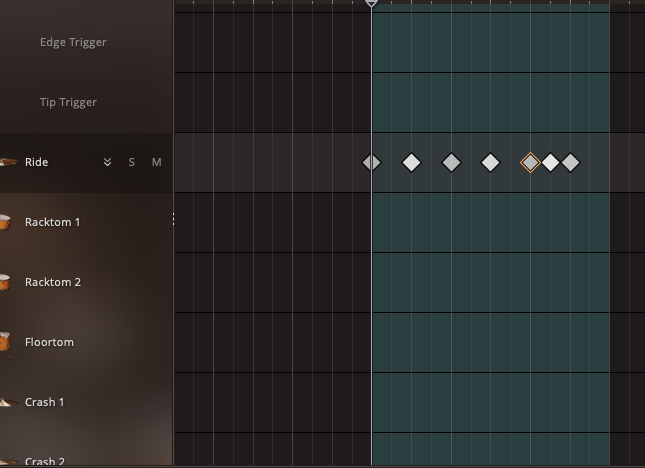Solo the Ride track
Screen dimensions: 645x468
coord(131,162)
